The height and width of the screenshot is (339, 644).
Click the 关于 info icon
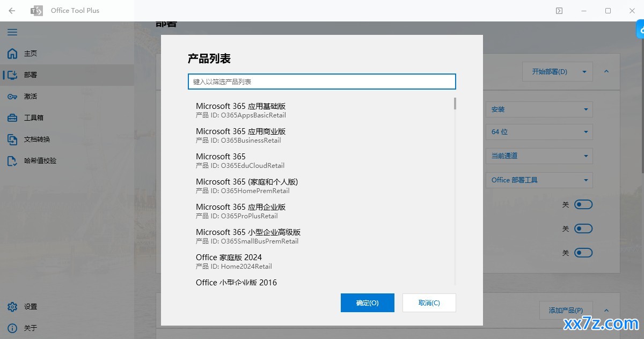(12, 328)
